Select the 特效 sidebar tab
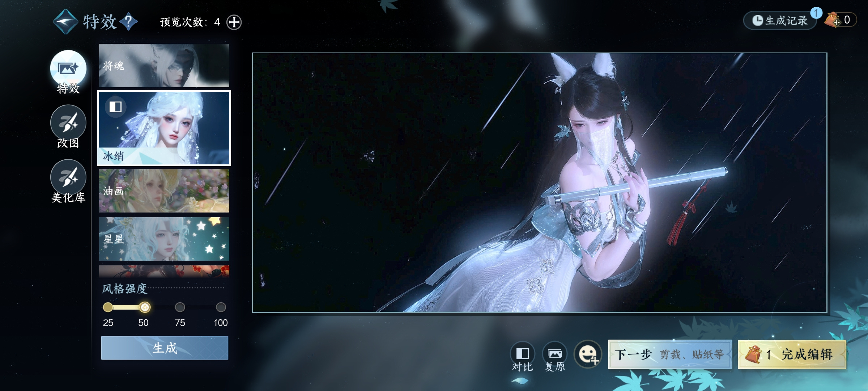The height and width of the screenshot is (391, 868). coord(68,72)
